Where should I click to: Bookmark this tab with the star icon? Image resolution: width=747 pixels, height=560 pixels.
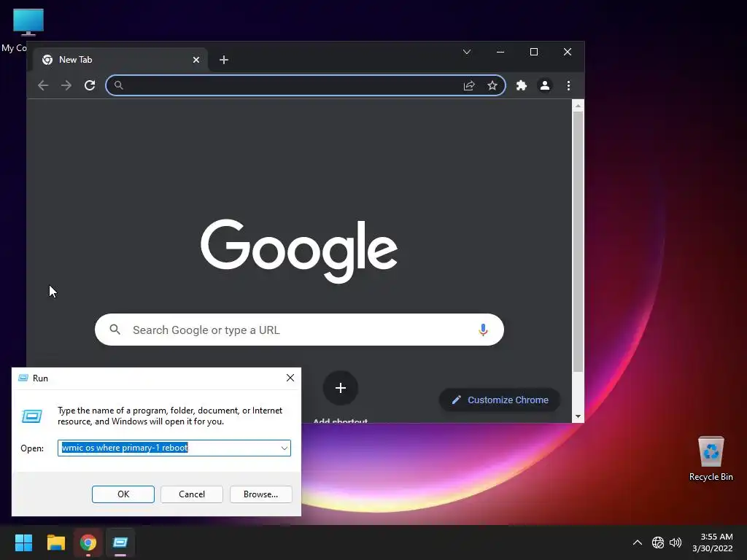coord(492,85)
